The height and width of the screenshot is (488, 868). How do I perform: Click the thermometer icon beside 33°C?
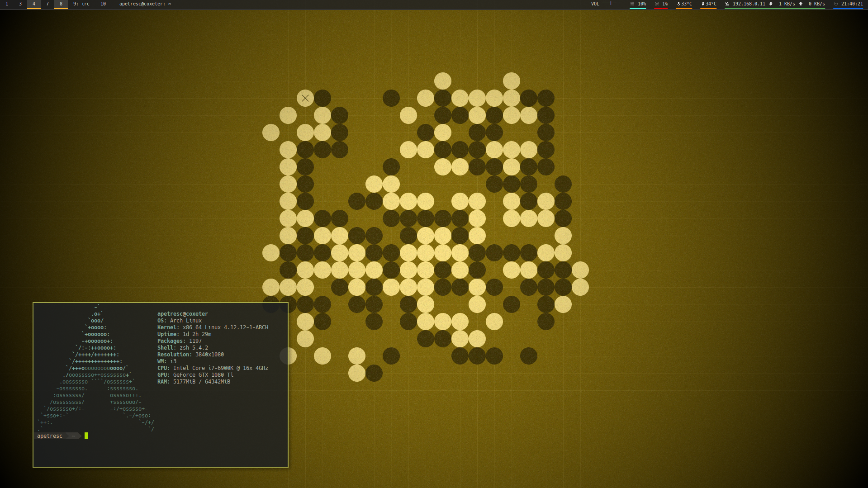678,4
